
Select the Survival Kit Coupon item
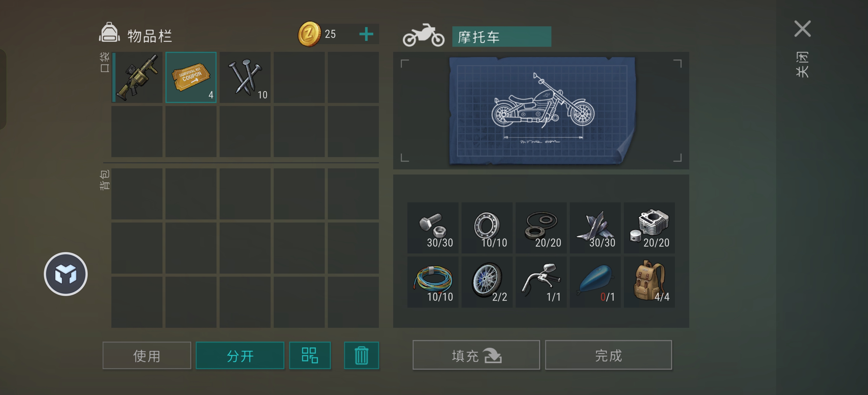pos(191,77)
